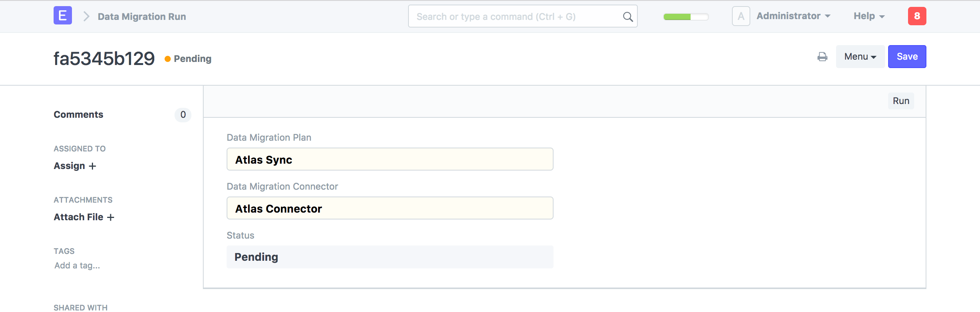Expand the Help dropdown
The width and height of the screenshot is (980, 312).
869,16
